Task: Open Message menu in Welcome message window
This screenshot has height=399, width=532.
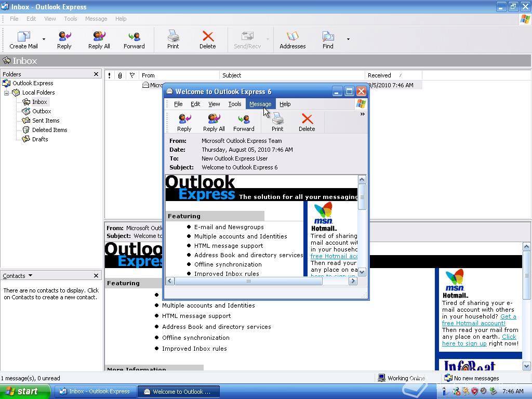Action: 260,104
